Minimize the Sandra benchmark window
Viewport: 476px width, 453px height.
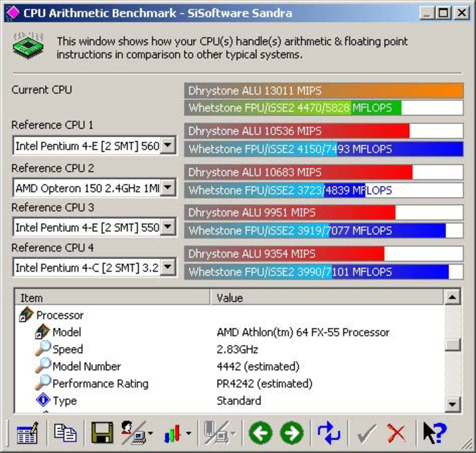426,13
